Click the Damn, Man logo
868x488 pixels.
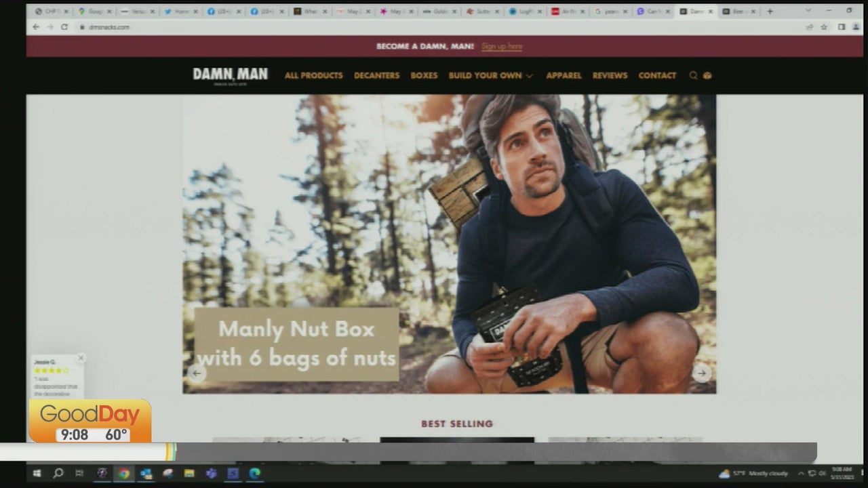pyautogui.click(x=230, y=75)
